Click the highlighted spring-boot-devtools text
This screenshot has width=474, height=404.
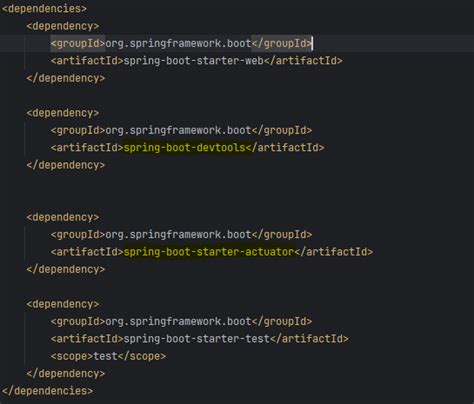(x=184, y=147)
